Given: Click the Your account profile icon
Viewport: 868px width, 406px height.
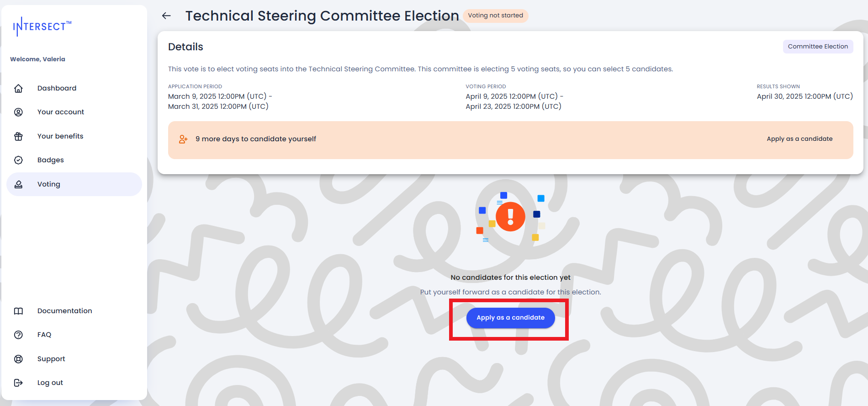Looking at the screenshot, I should pos(18,112).
